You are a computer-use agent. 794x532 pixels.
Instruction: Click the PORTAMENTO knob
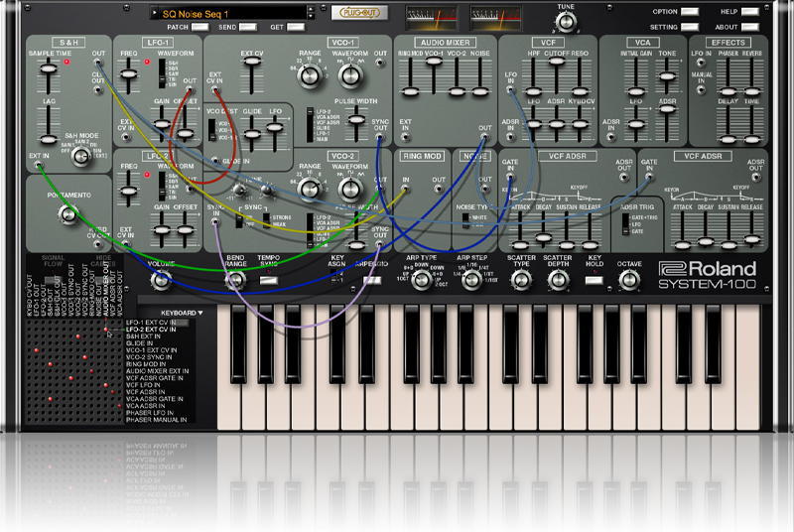click(68, 214)
